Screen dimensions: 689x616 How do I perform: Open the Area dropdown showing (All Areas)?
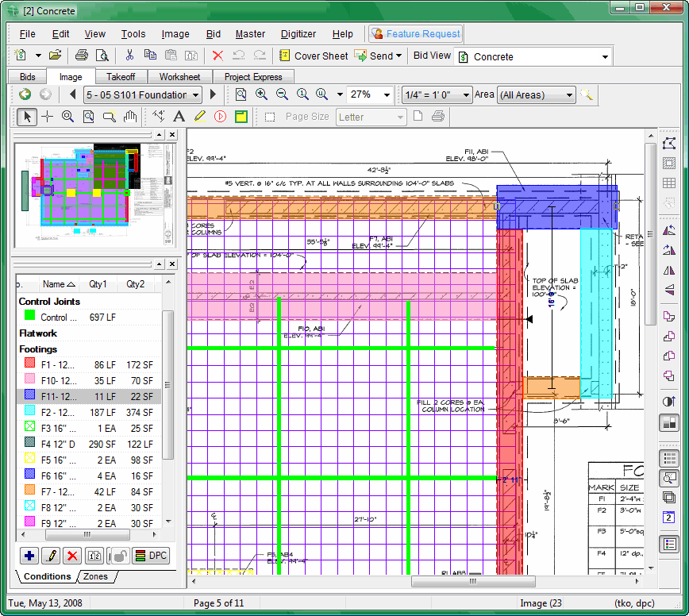tap(536, 94)
